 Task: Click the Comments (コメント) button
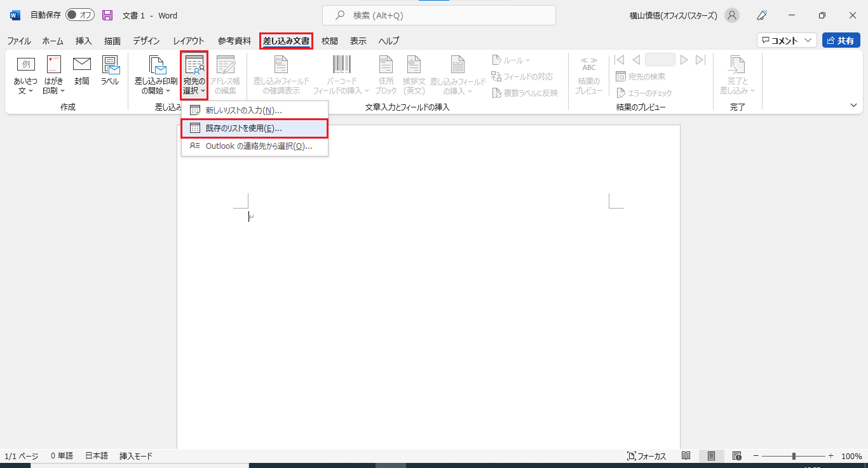pyautogui.click(x=786, y=41)
